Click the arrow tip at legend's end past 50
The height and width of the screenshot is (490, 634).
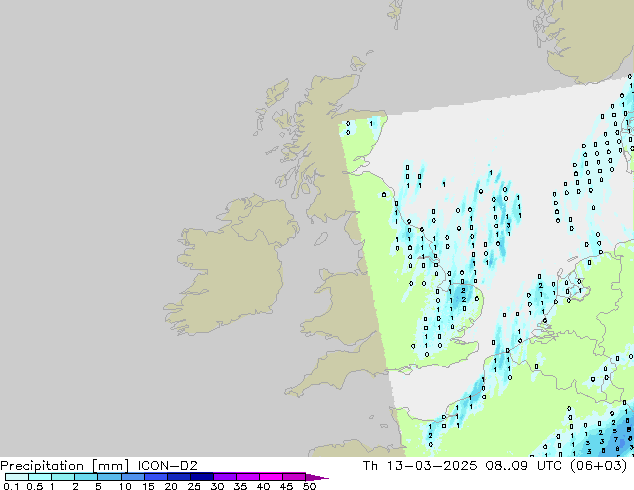point(317,477)
